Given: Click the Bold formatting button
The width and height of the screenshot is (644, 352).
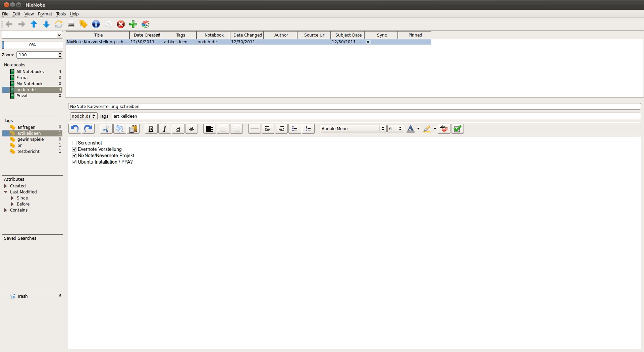Looking at the screenshot, I should tap(151, 129).
